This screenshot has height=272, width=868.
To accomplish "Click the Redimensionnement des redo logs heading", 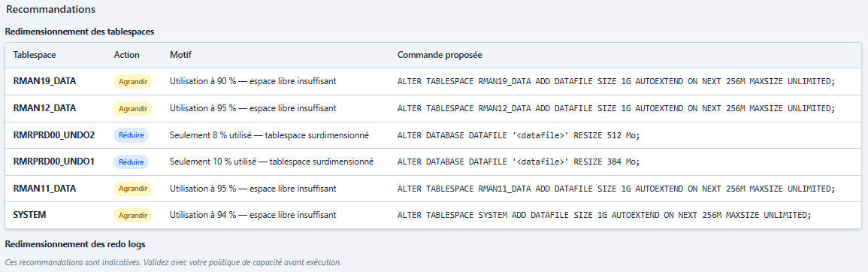I will point(74,244).
